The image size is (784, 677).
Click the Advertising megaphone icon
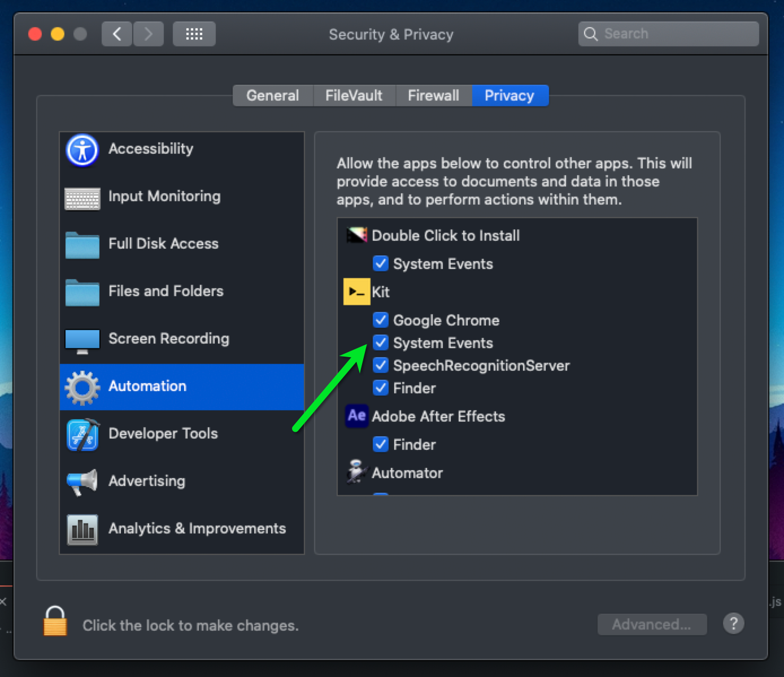[82, 482]
